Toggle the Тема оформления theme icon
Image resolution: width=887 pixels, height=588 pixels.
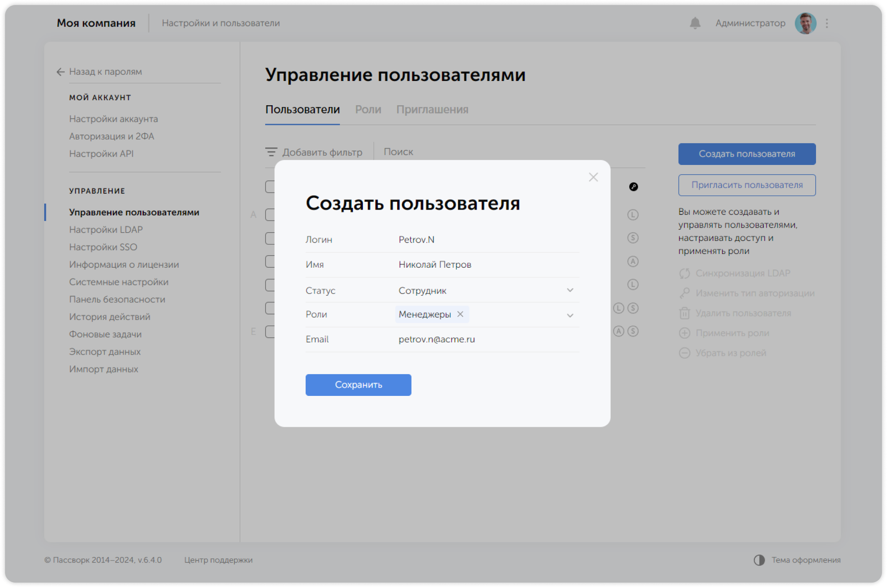click(759, 560)
